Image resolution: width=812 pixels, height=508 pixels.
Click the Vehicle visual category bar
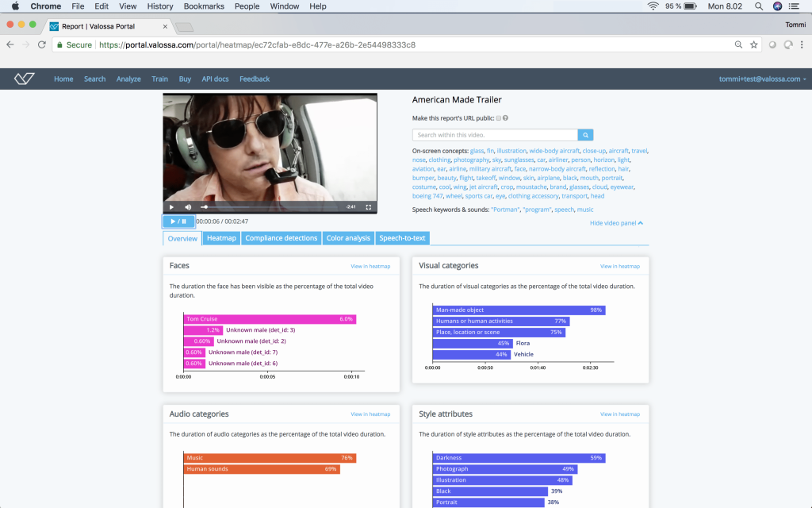(x=471, y=355)
